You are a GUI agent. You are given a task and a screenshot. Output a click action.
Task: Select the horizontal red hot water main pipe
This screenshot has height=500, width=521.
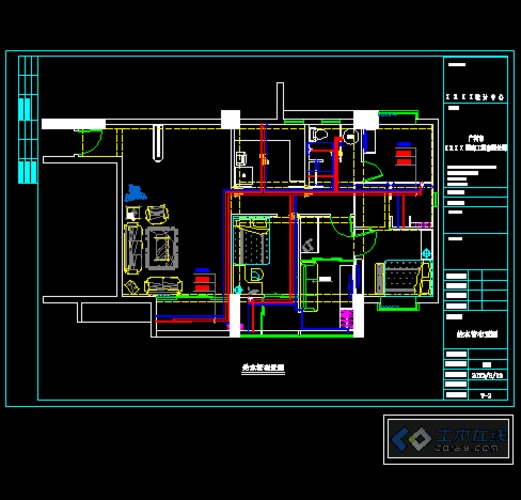pos(322,193)
